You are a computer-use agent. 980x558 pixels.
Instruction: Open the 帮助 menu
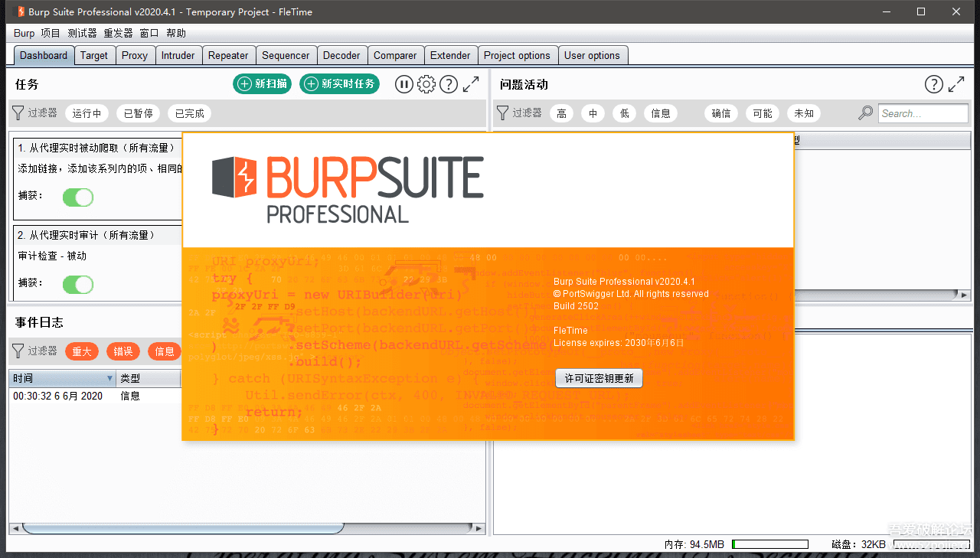(176, 33)
